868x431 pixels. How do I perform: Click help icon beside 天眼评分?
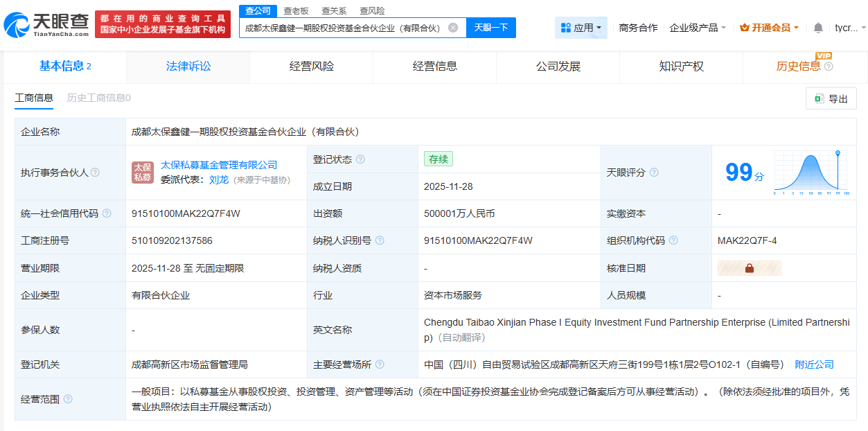(653, 173)
